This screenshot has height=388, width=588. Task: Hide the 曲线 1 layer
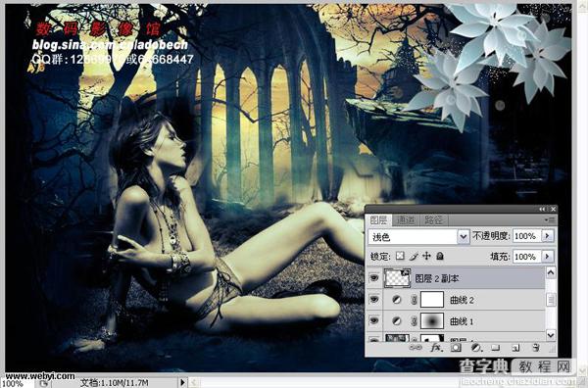pyautogui.click(x=374, y=320)
